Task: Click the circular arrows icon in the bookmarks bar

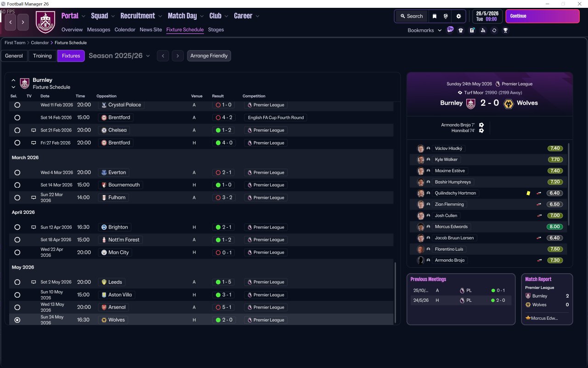Action: pos(494,30)
